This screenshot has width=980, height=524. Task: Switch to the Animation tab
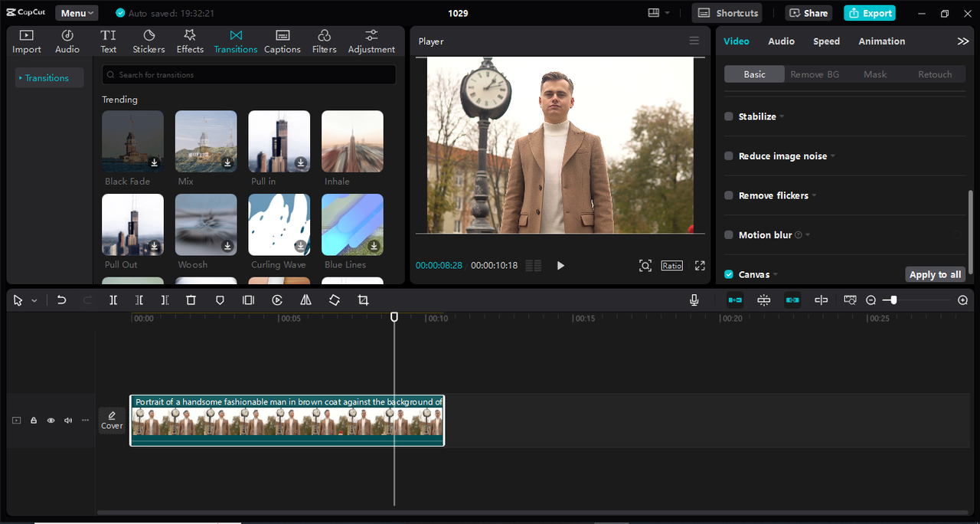coord(882,41)
